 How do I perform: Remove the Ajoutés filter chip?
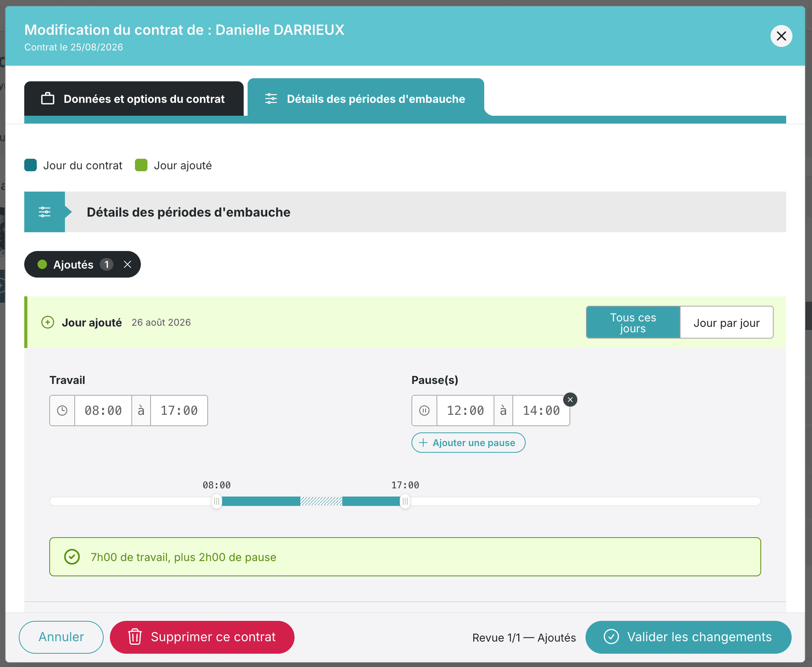[x=128, y=264]
